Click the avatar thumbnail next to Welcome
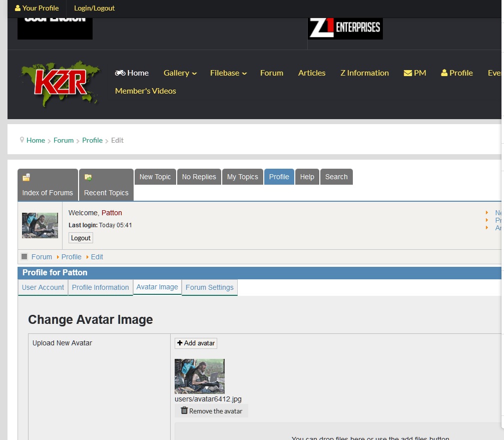504x440 pixels. [40, 225]
